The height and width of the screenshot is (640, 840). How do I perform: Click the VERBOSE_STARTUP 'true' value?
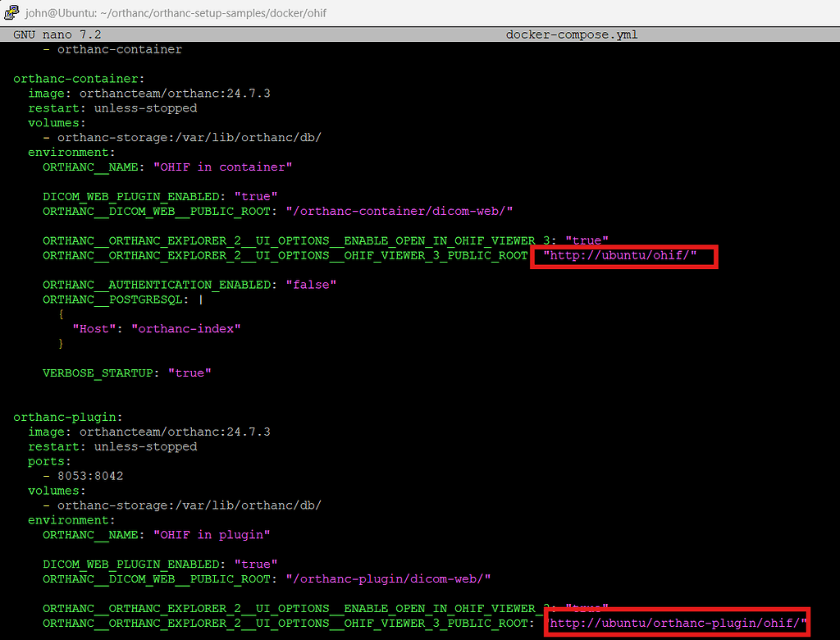[189, 373]
